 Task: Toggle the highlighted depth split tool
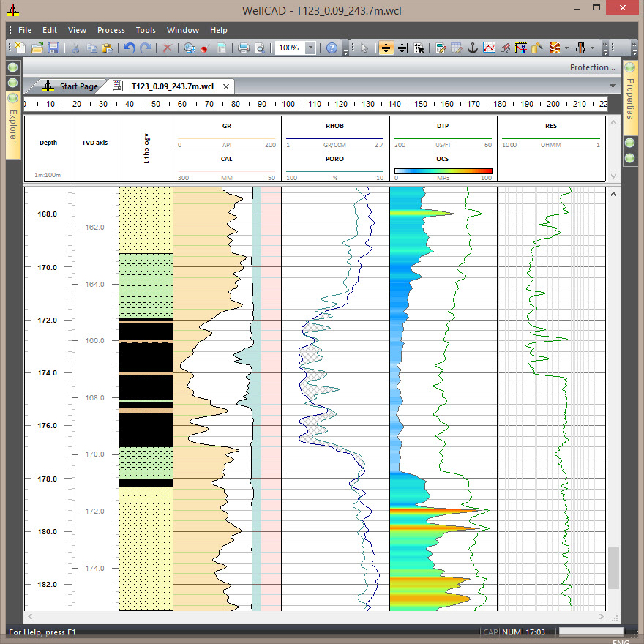pos(386,48)
